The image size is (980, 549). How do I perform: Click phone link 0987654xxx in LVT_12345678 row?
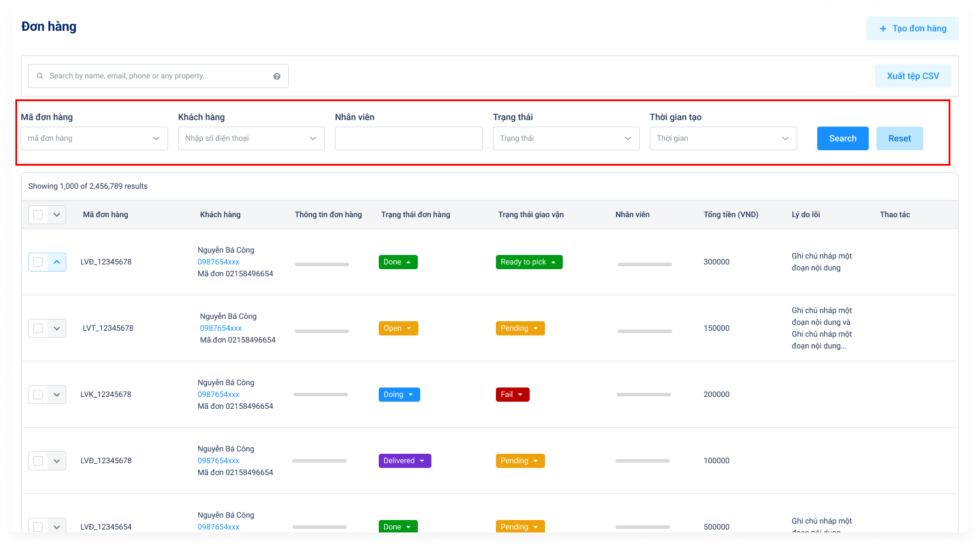coord(221,328)
